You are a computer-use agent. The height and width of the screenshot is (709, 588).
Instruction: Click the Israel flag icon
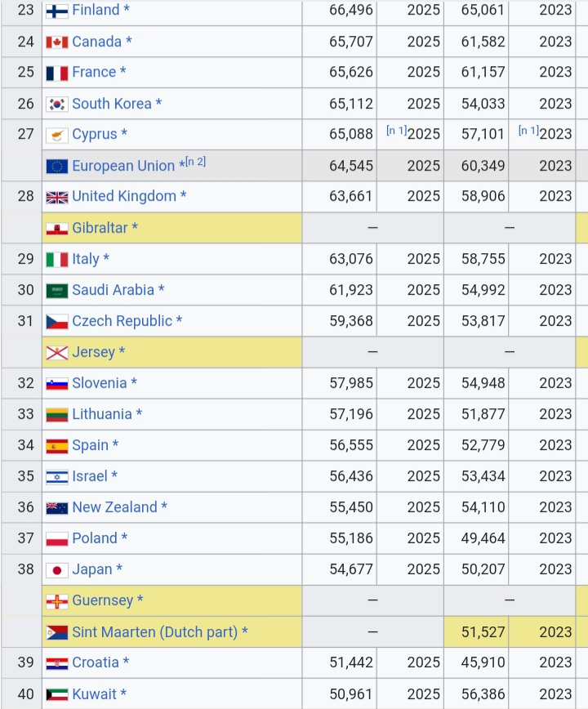point(57,477)
